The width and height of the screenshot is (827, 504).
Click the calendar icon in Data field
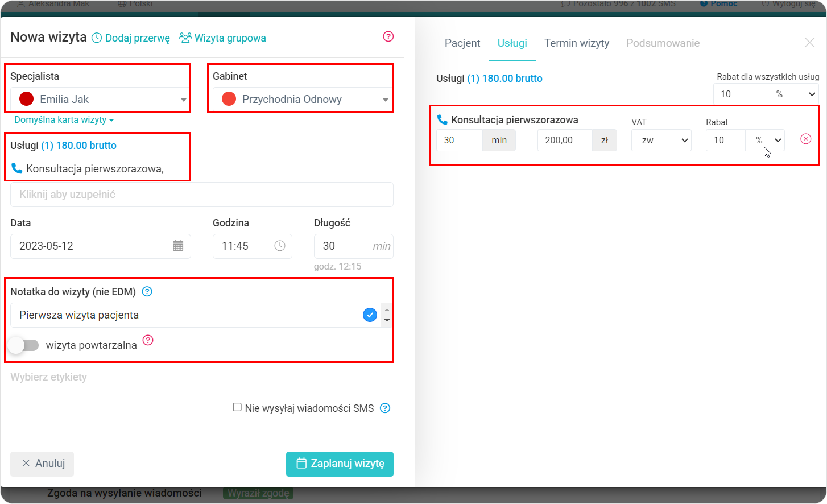pyautogui.click(x=178, y=246)
